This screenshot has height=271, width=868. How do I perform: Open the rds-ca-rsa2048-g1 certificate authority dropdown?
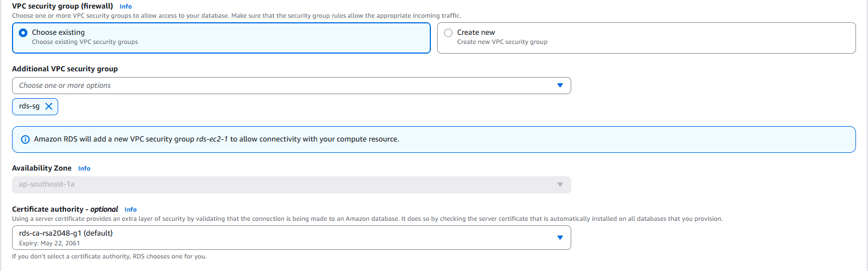point(291,238)
